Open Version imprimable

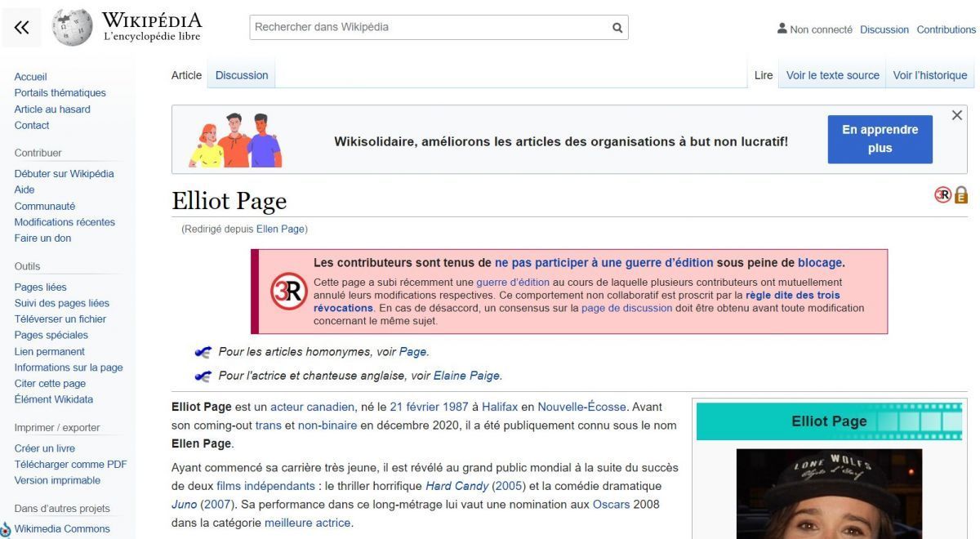pos(57,480)
